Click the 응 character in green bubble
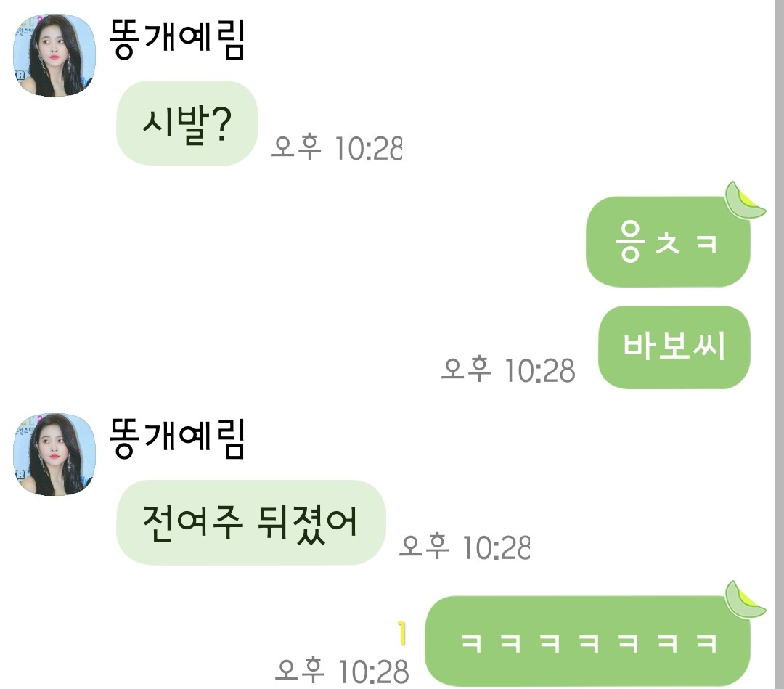Image resolution: width=784 pixels, height=689 pixels. click(629, 242)
